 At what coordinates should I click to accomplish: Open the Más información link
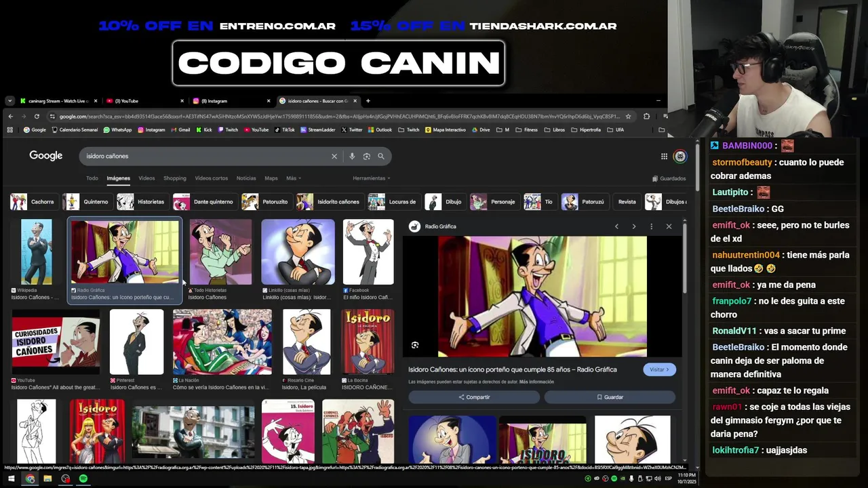point(536,382)
